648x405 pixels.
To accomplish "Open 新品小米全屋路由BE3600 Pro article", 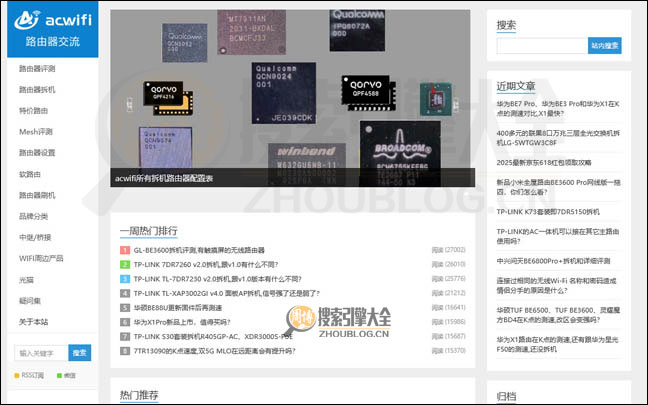I will coord(558,187).
